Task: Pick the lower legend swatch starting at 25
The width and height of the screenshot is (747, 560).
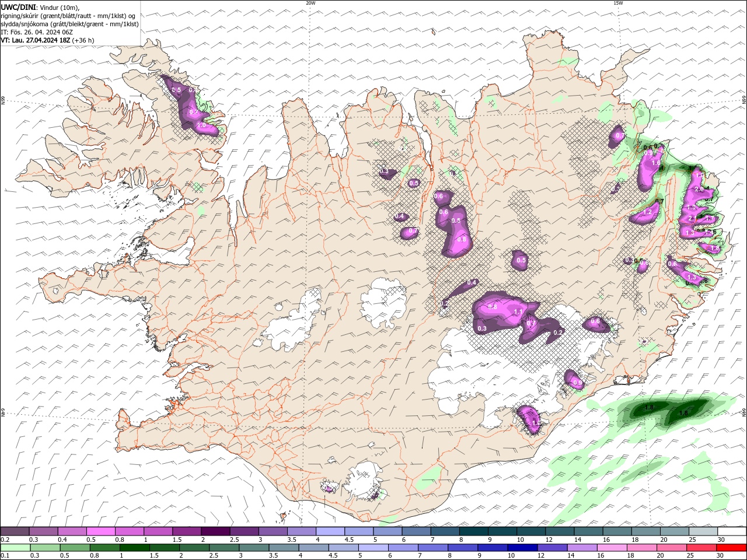Action: 701,547
